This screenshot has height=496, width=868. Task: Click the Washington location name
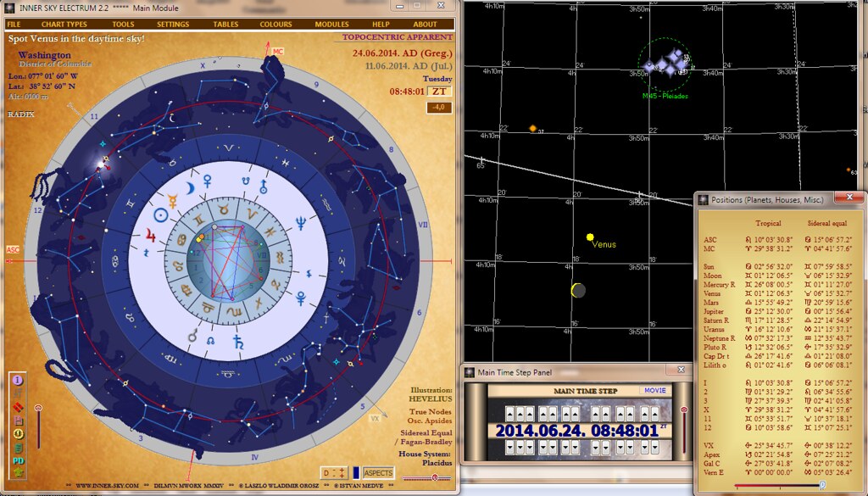pyautogui.click(x=44, y=55)
